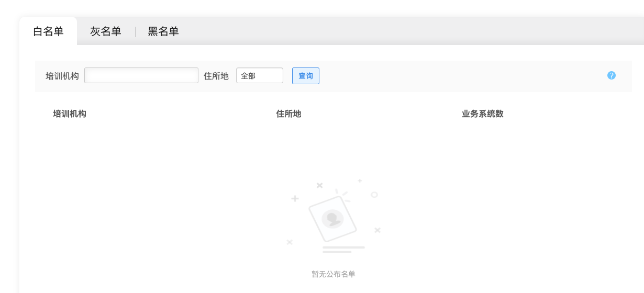Click the 业务系统数 column header
The image size is (644, 293).
(x=483, y=114)
